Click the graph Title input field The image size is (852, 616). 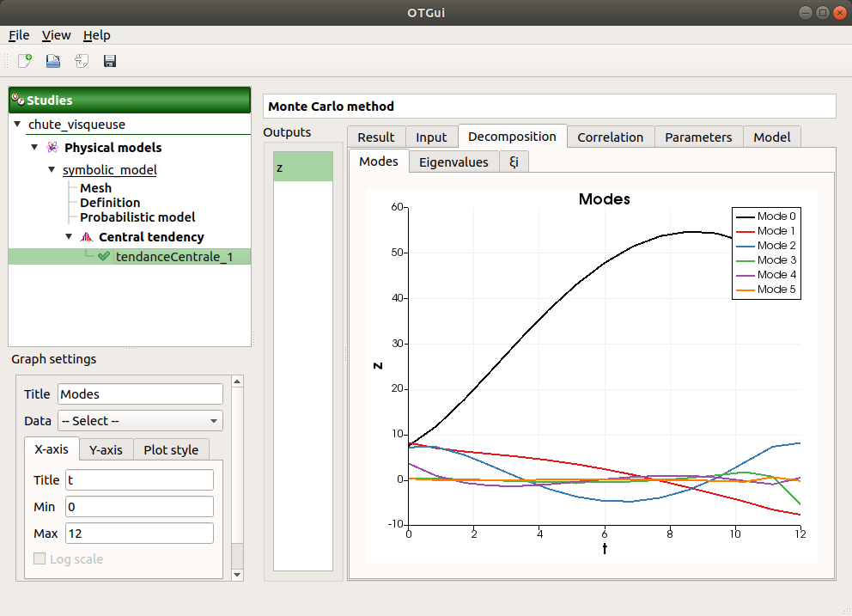[x=139, y=394]
